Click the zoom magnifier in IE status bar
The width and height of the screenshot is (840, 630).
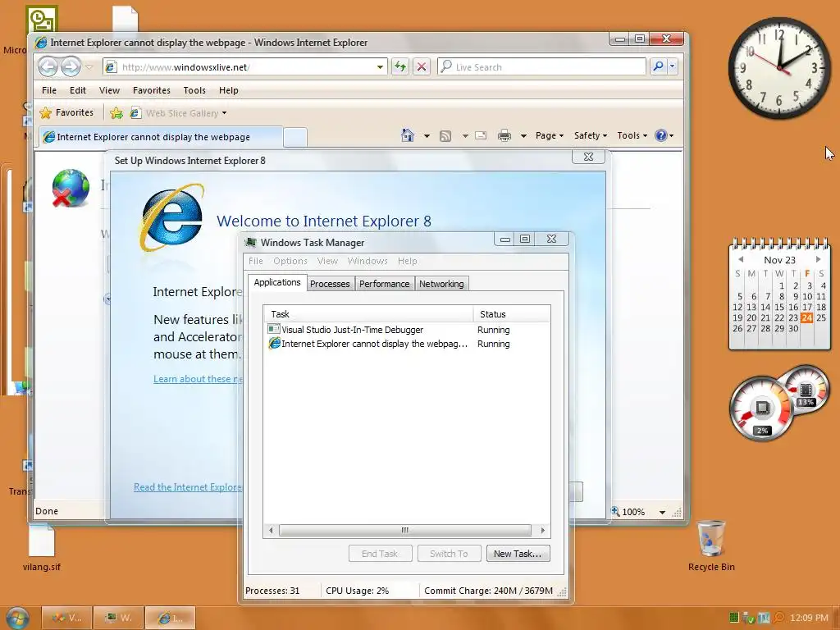(x=615, y=512)
